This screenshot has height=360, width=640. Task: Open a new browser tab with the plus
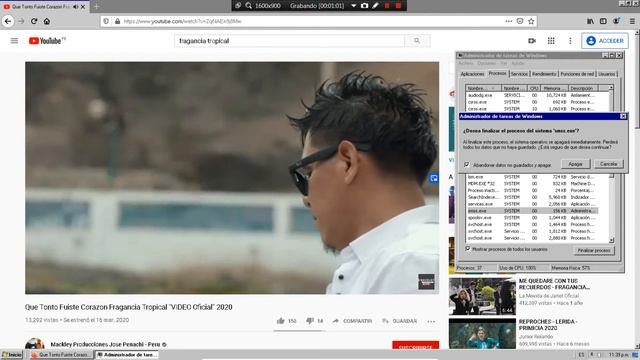tap(96, 7)
